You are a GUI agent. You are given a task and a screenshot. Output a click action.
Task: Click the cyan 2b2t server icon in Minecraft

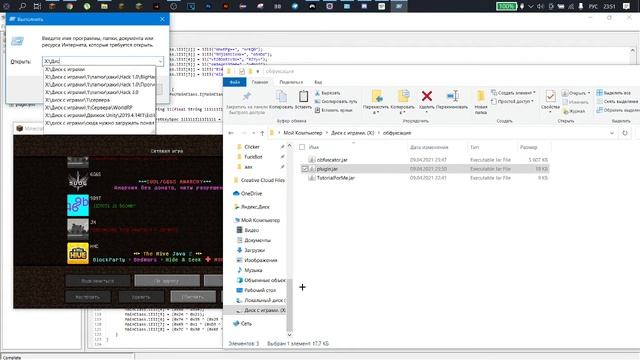(78, 205)
